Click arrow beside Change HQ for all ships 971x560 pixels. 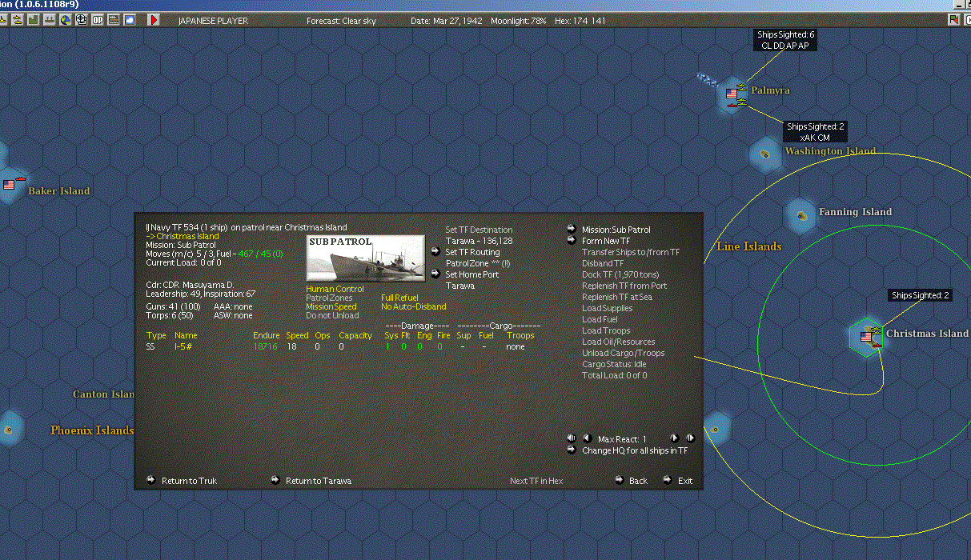click(x=571, y=450)
